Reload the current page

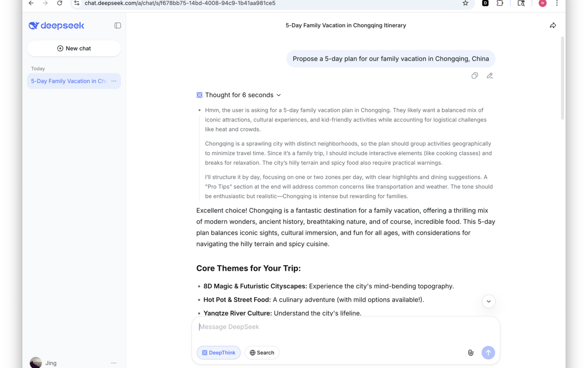60,3
